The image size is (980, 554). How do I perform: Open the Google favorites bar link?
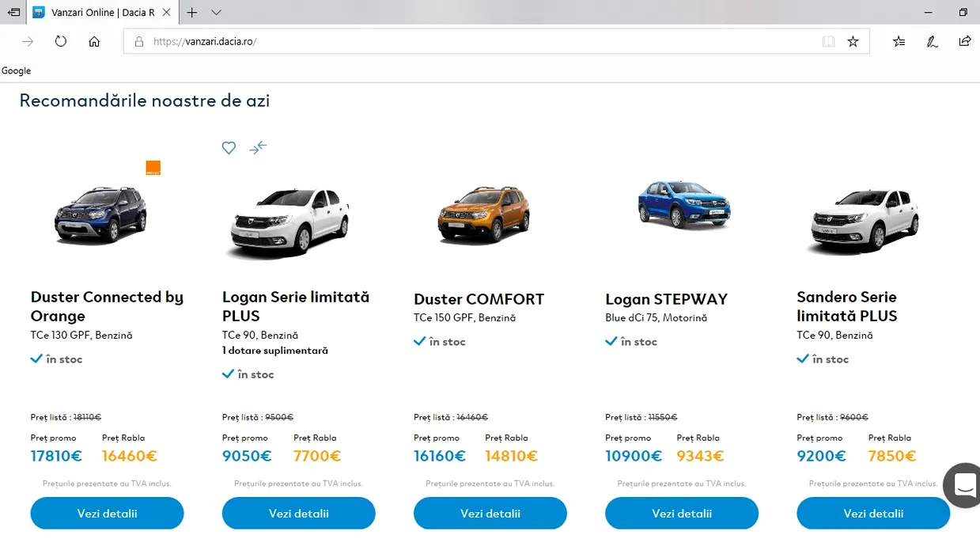[x=16, y=70]
